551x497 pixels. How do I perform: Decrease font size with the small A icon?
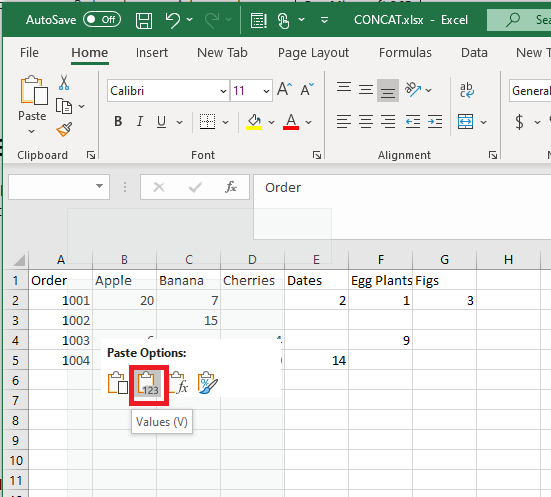click(307, 90)
